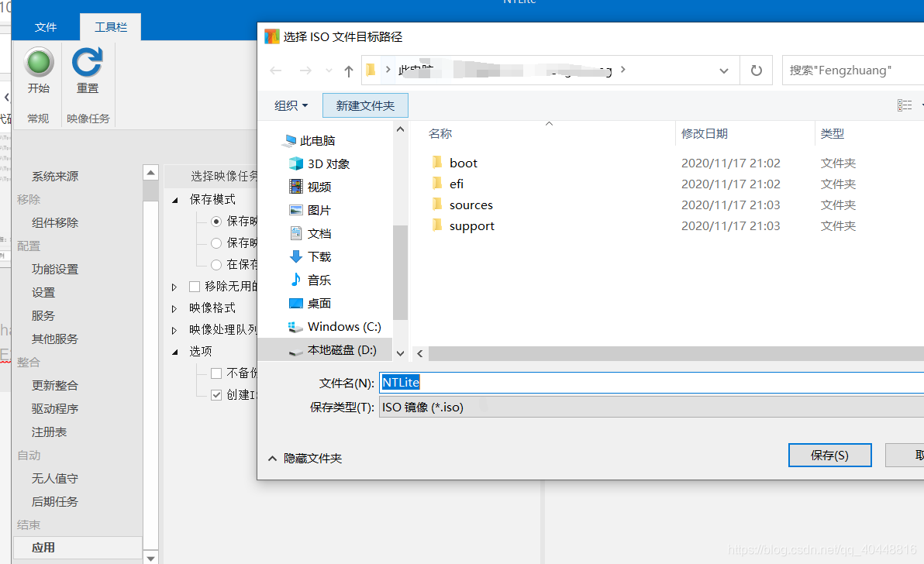
Task: Click the 重建 (Rebuild) circular arrow icon
Action: pos(87,64)
